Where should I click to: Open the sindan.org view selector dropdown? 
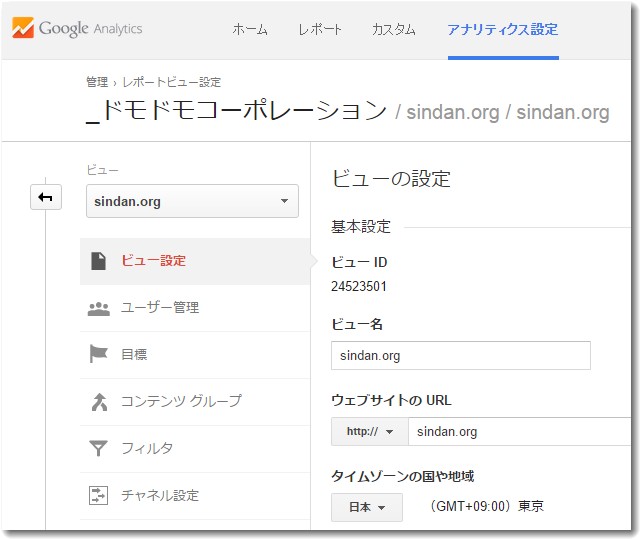click(192, 201)
